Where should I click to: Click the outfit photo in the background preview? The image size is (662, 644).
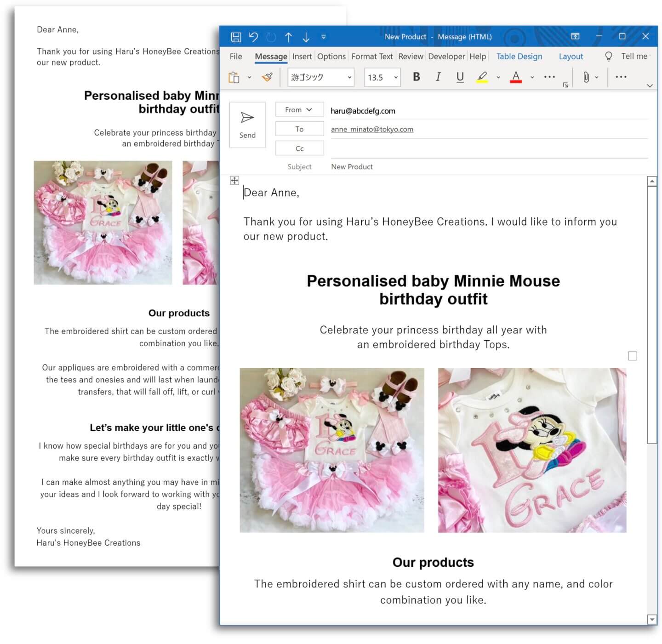[103, 222]
